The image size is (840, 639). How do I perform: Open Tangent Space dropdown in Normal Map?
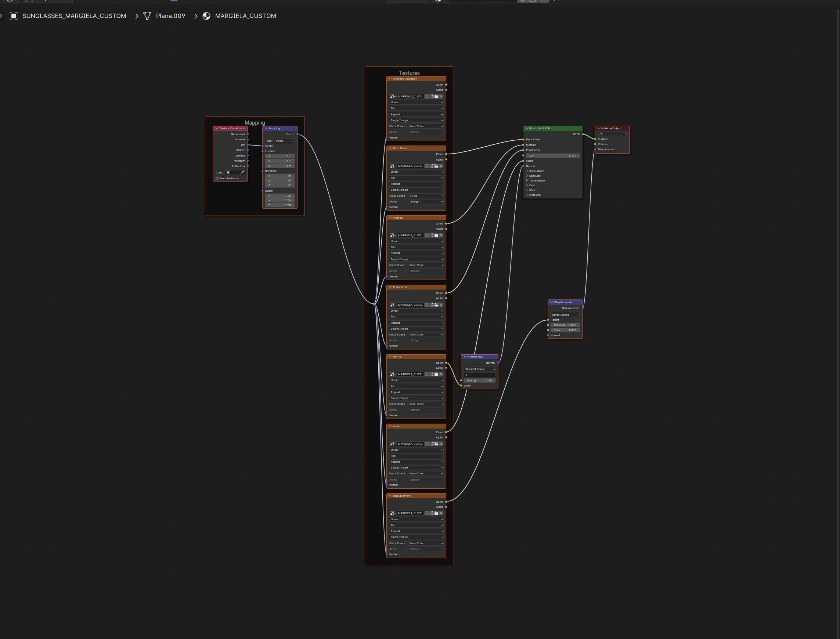480,369
